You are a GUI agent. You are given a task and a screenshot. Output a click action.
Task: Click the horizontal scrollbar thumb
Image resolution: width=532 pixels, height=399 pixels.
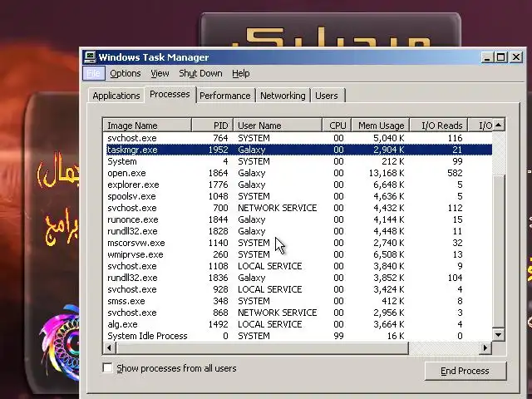point(262,348)
